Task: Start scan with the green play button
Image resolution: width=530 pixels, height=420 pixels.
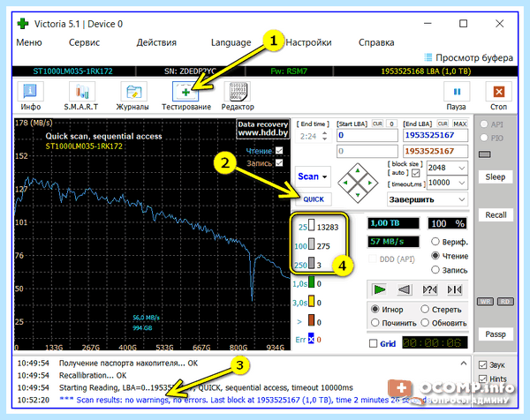Action: pyautogui.click(x=379, y=289)
